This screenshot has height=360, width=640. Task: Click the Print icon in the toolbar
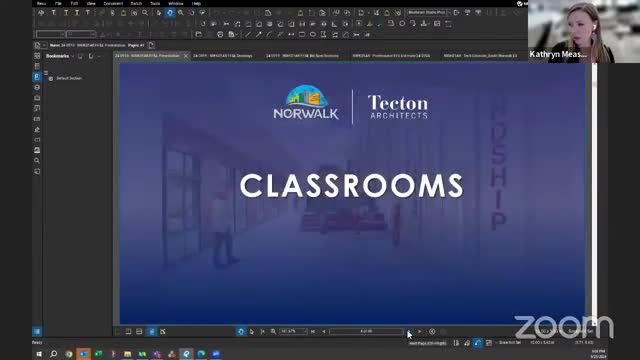click(x=220, y=35)
